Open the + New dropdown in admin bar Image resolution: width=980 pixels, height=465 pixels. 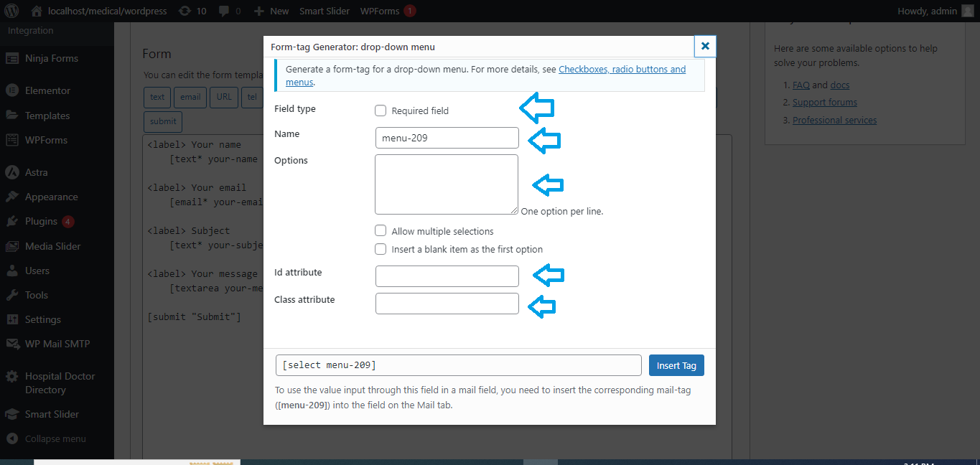coord(271,11)
